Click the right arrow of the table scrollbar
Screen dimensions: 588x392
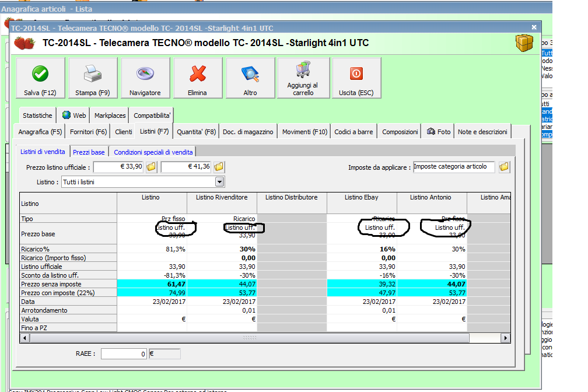(506, 338)
